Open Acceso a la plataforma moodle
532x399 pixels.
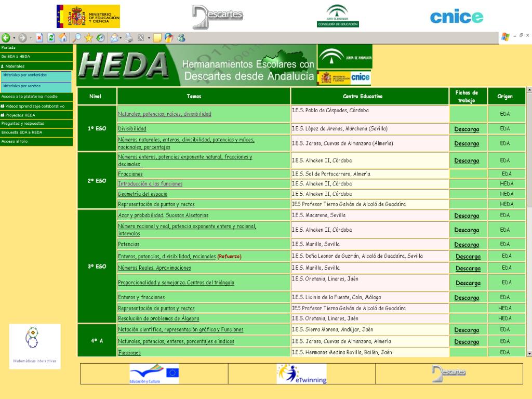click(x=36, y=97)
